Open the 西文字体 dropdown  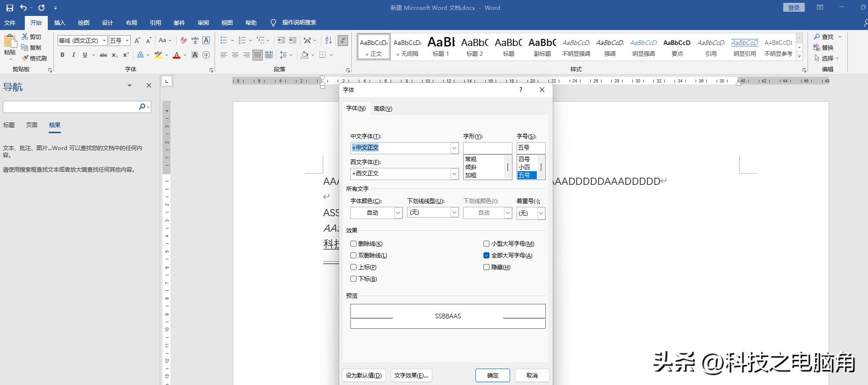(454, 174)
